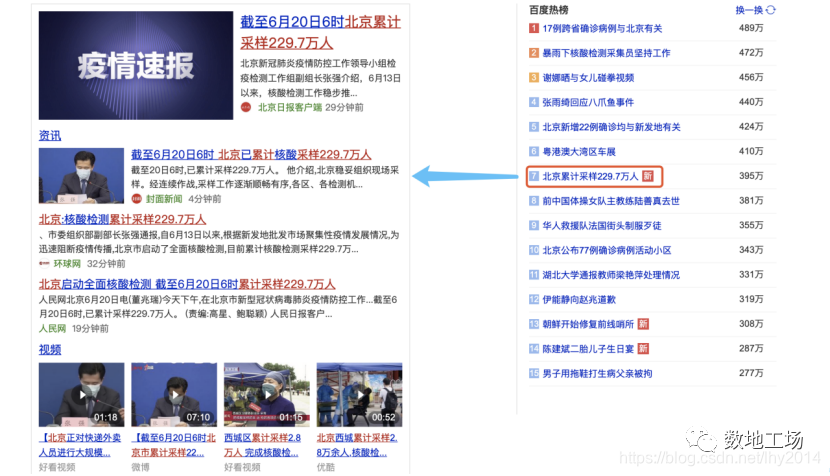
Task: Open video link 北京正对快递外卖人员进行大规模
Action: 79,445
